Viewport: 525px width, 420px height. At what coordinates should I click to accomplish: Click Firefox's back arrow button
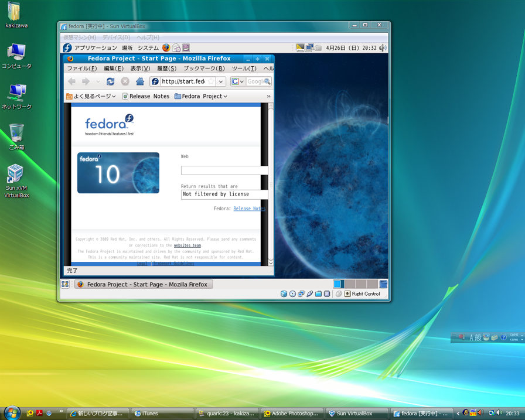(71, 81)
